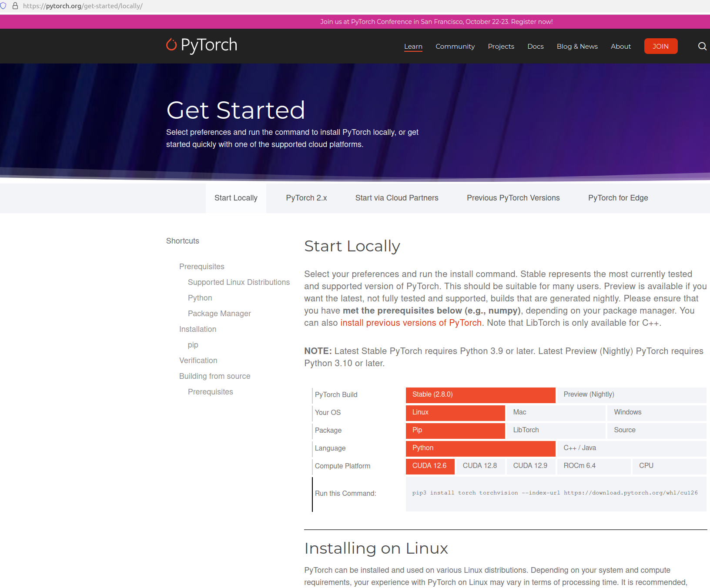
Task: Open the Docs menu
Action: pos(536,47)
